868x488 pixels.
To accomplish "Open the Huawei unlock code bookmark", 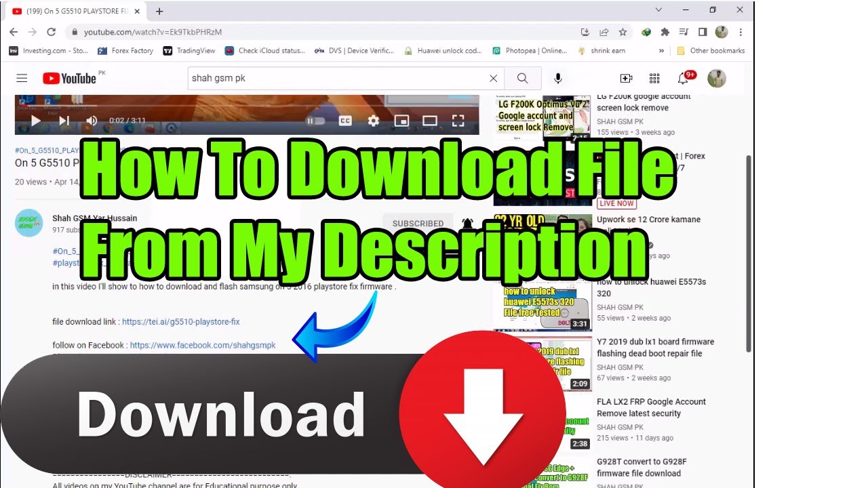I will tap(443, 51).
